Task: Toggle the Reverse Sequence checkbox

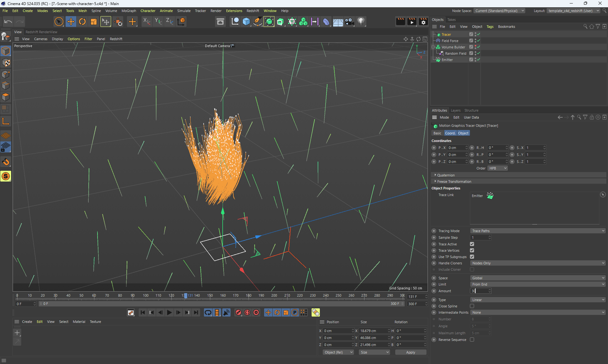Action: point(472,339)
